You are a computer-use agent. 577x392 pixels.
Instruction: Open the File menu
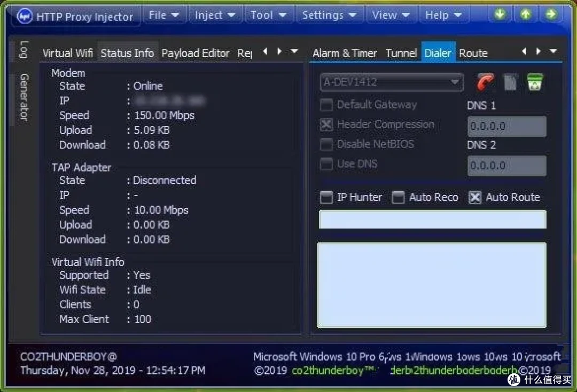[164, 15]
